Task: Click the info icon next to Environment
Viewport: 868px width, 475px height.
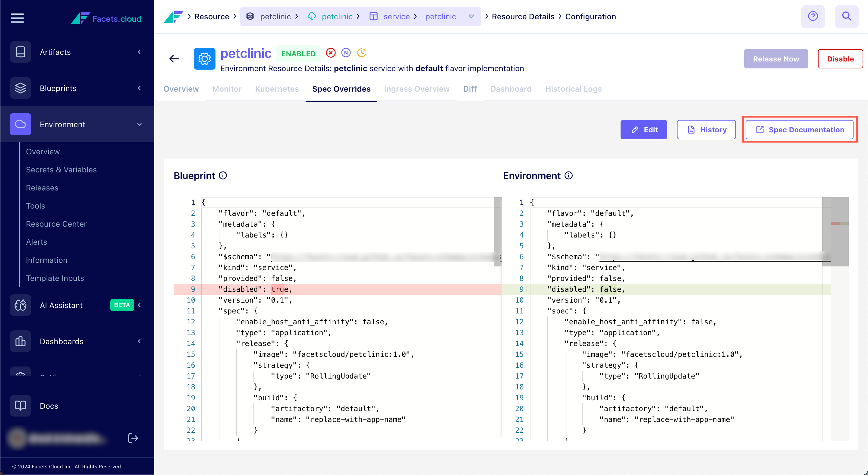Action: pos(568,175)
